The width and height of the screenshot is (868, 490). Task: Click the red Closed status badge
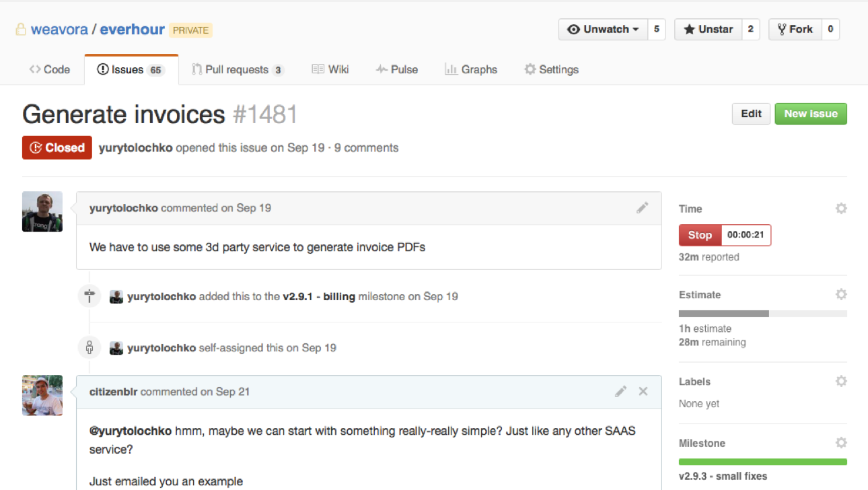(57, 148)
